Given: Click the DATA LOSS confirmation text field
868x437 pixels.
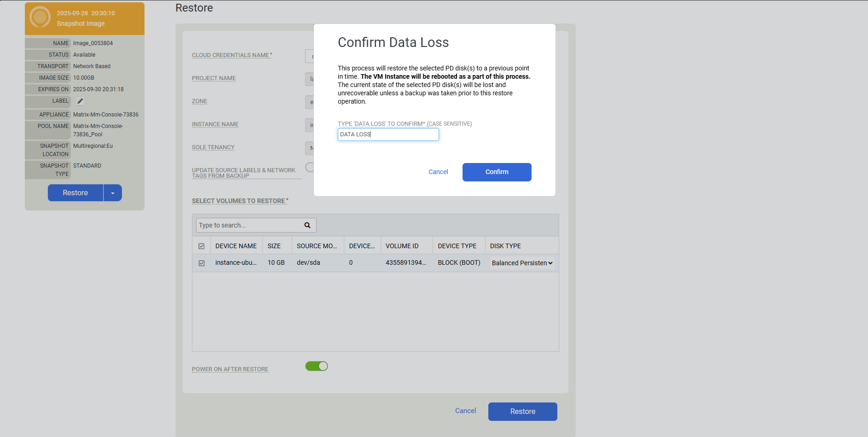Looking at the screenshot, I should pyautogui.click(x=388, y=134).
